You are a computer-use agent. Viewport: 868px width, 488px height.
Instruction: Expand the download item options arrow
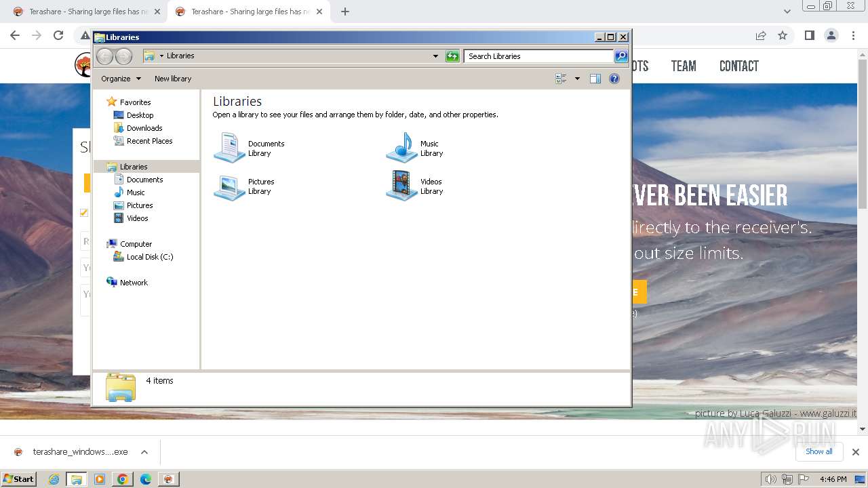(x=144, y=452)
